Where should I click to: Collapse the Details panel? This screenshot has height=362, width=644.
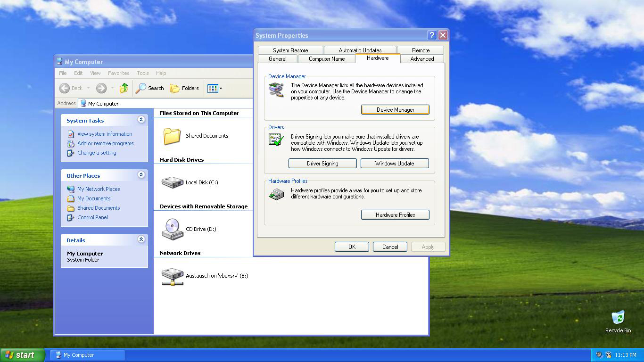[x=141, y=239]
